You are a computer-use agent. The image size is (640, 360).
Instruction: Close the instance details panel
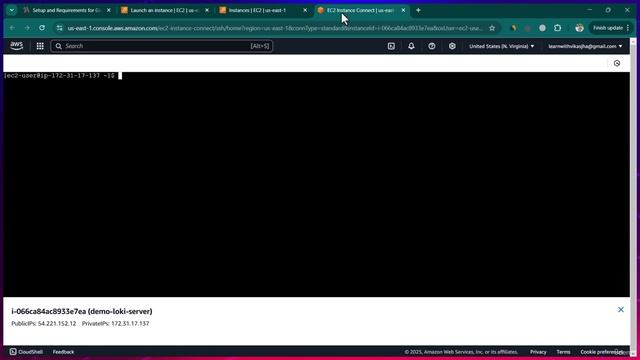pos(620,310)
